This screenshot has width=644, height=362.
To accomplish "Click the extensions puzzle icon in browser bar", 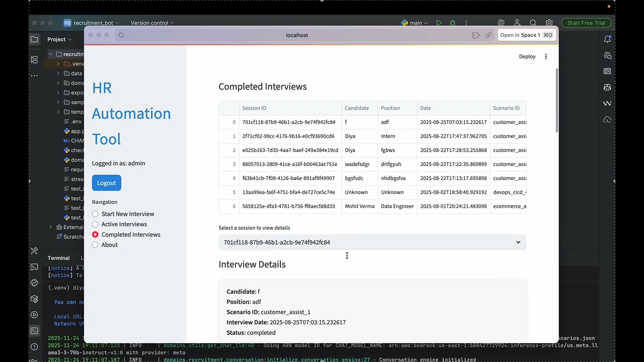I will 476,35.
